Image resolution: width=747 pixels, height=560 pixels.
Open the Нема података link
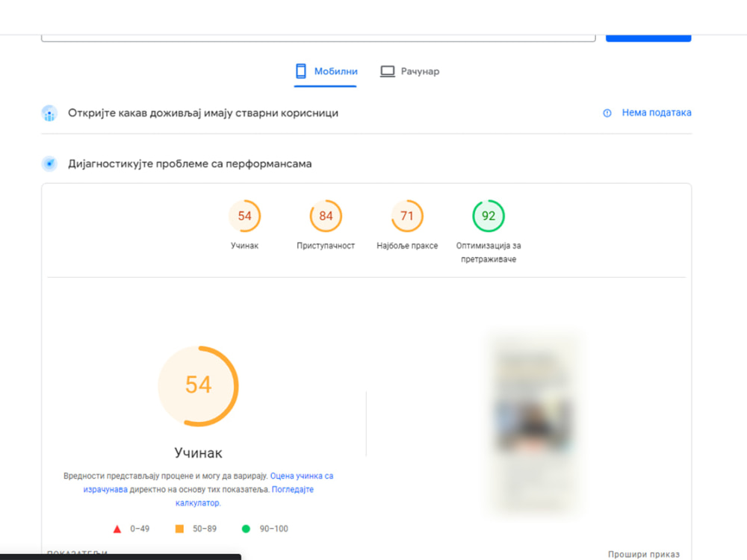tap(657, 113)
